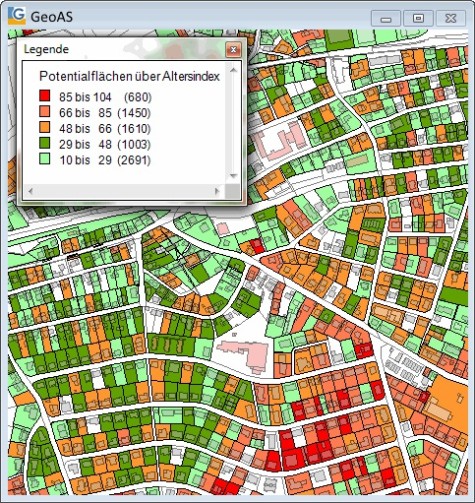Close the Legende panel
Screen dimensions: 475x503
click(233, 50)
